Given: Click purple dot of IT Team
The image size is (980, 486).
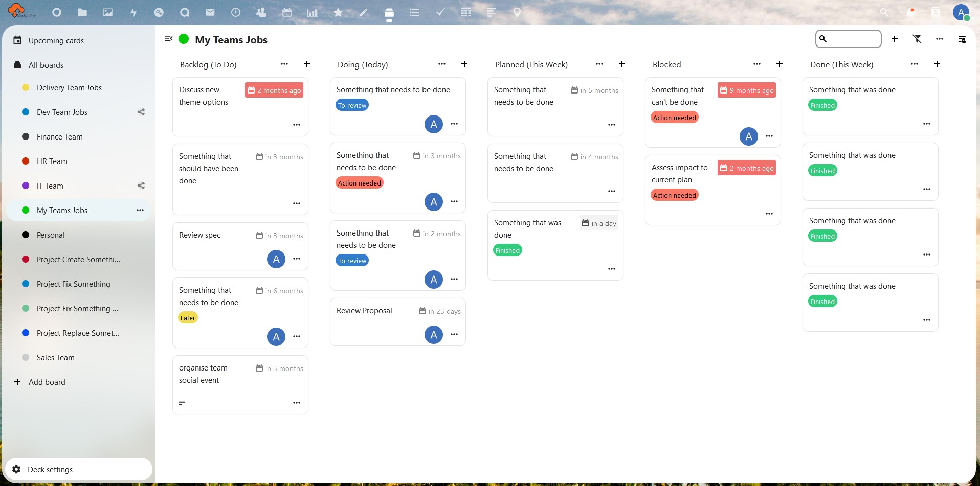Looking at the screenshot, I should point(26,186).
